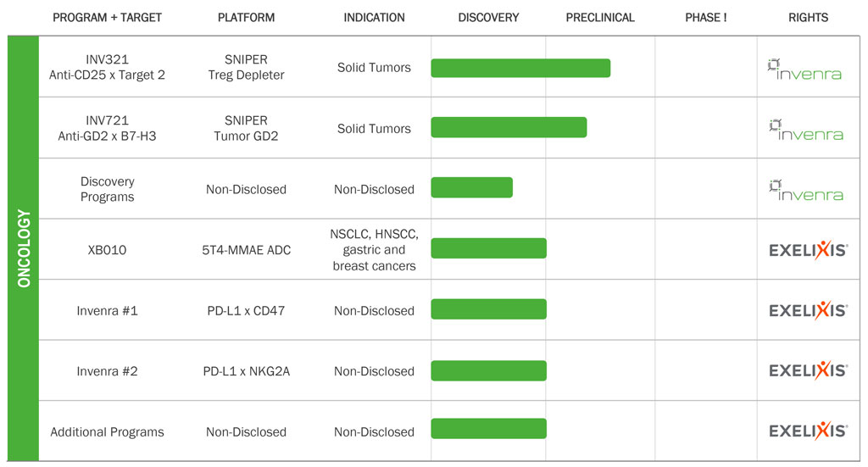Click the Invenra logo in INV321 row
The height and width of the screenshot is (467, 868).
point(804,69)
